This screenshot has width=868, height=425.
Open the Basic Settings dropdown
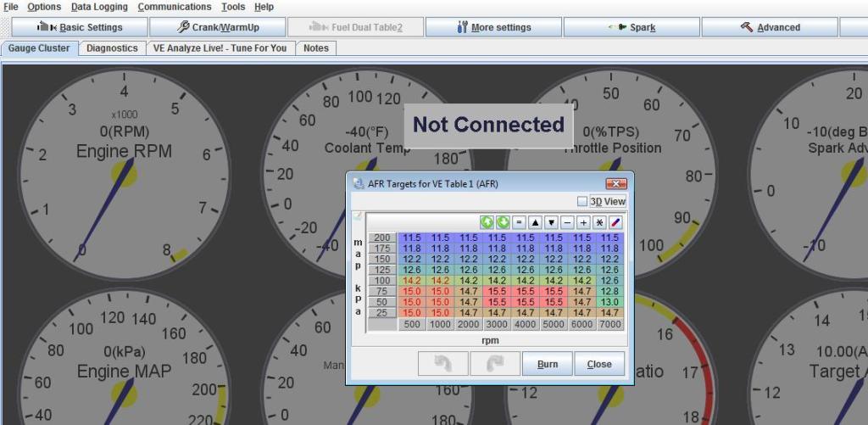tap(80, 27)
